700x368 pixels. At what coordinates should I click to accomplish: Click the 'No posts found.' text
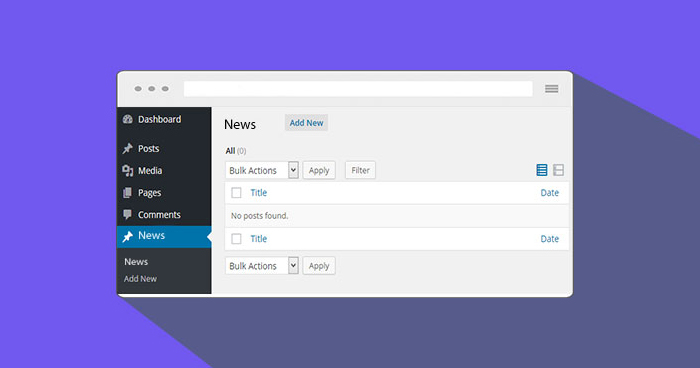259,216
